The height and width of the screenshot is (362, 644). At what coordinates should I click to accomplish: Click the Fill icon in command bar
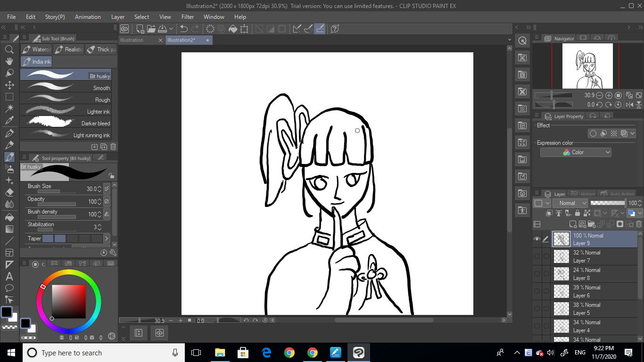(x=233, y=29)
